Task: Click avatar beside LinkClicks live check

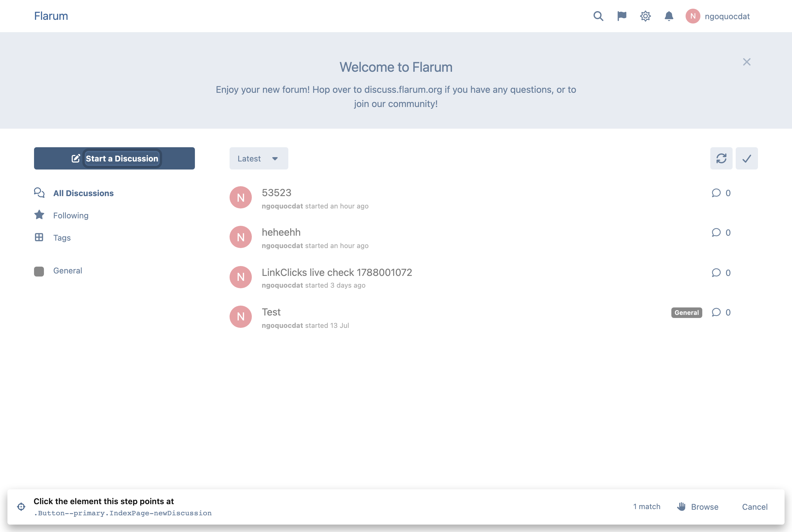Action: point(241,277)
